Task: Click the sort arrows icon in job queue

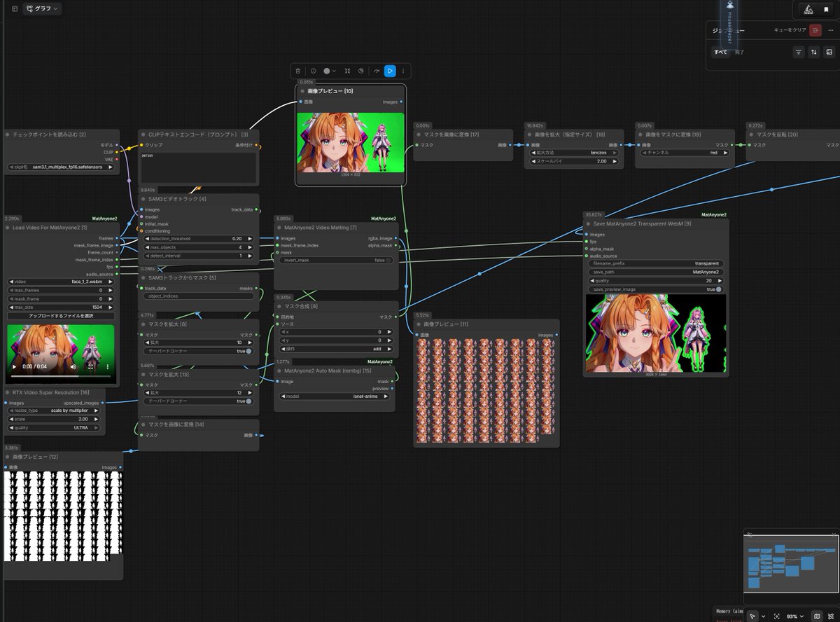Action: click(x=814, y=52)
